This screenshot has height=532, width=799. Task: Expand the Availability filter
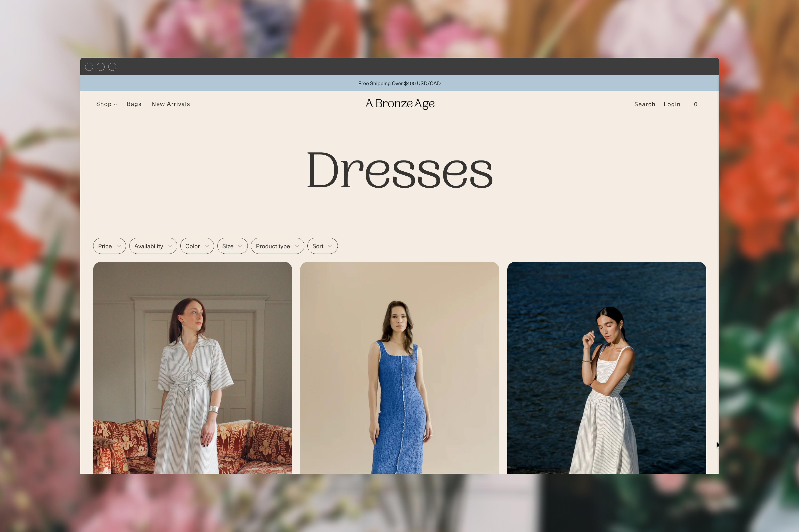(153, 246)
